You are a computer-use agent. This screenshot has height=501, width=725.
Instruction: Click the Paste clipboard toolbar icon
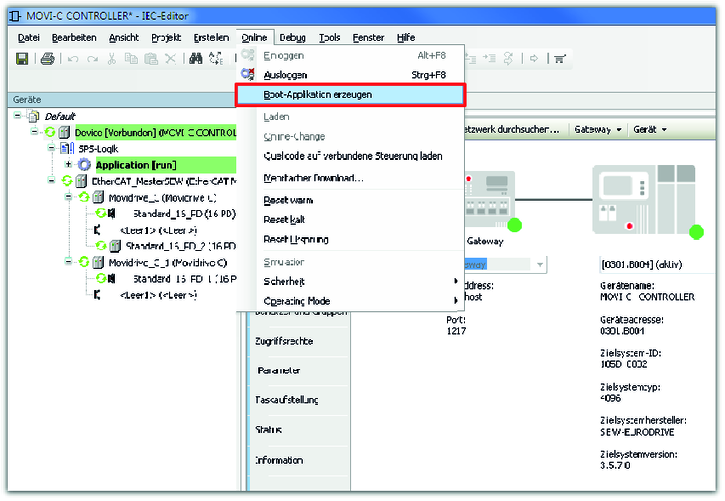pos(150,59)
